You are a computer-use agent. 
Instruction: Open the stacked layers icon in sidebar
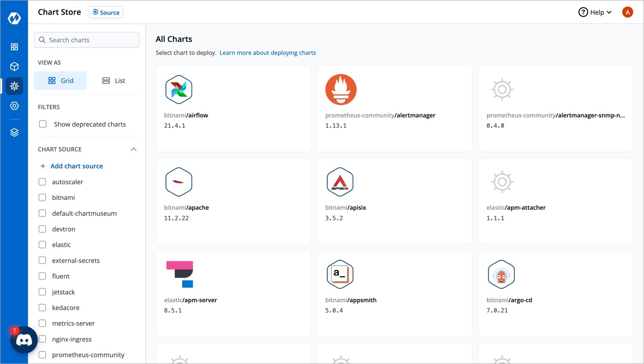[14, 132]
